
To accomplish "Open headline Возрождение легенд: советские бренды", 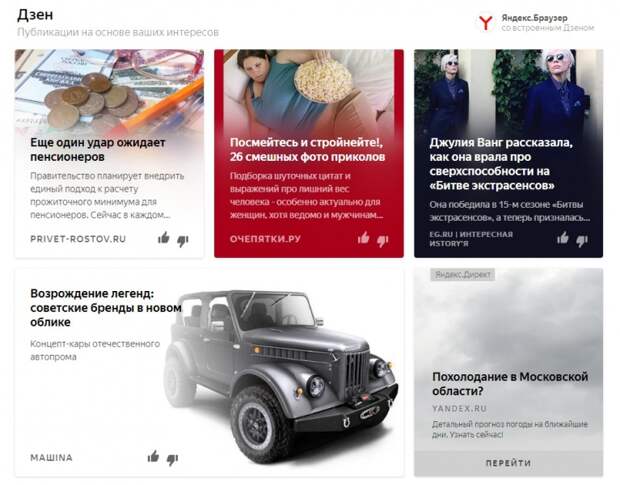I will point(106,308).
